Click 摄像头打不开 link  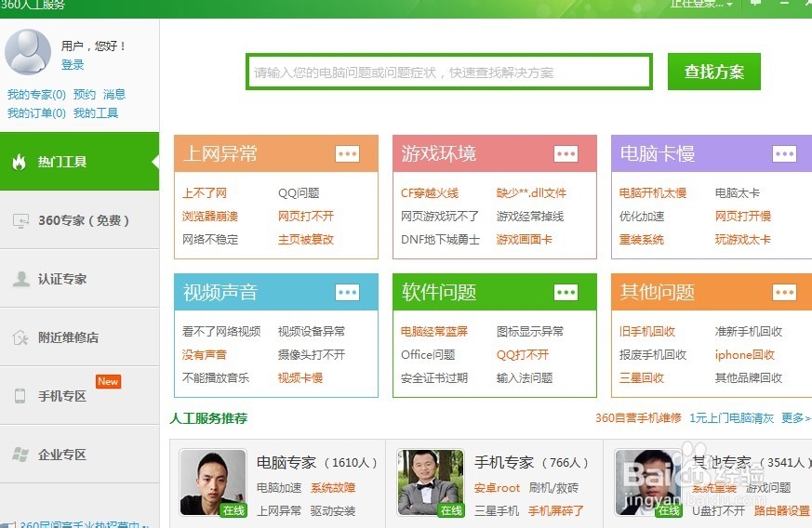pos(312,355)
